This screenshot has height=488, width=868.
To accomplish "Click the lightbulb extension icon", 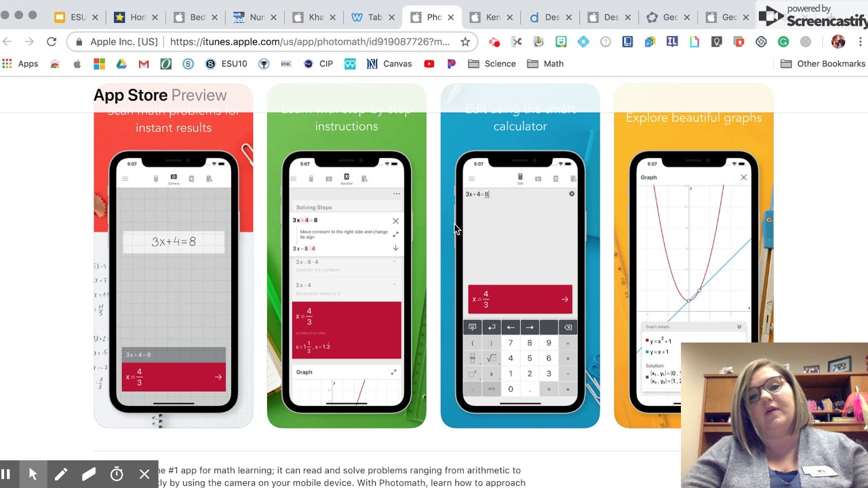I will click(717, 42).
